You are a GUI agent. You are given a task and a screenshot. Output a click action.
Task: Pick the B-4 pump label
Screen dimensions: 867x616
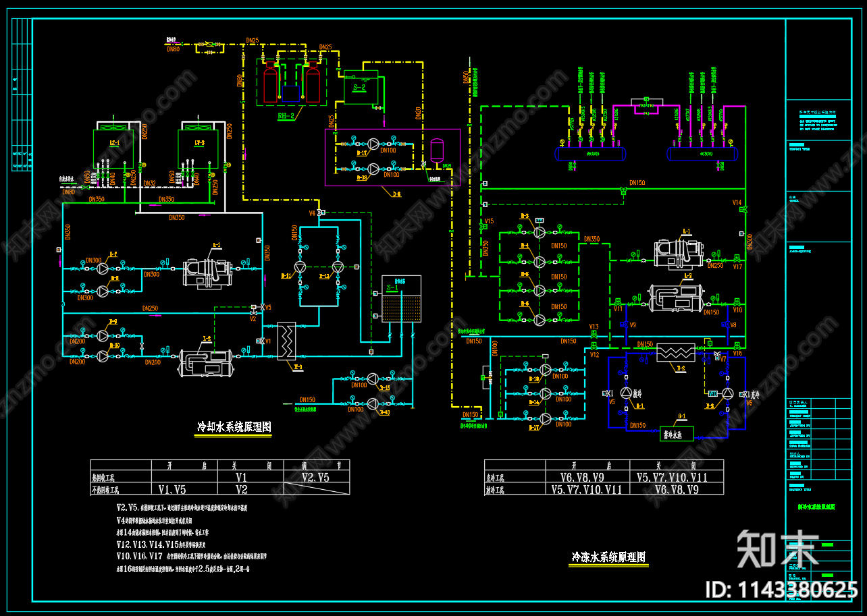coord(525,246)
